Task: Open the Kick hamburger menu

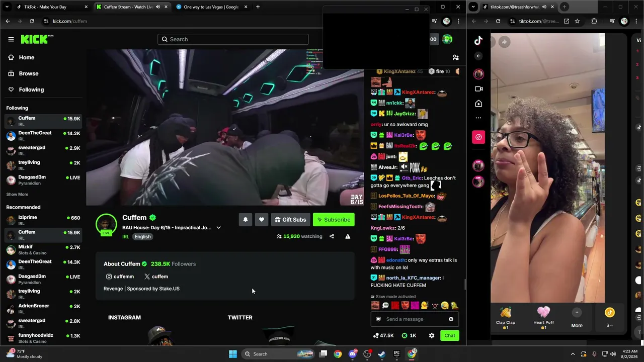Action: click(x=11, y=39)
